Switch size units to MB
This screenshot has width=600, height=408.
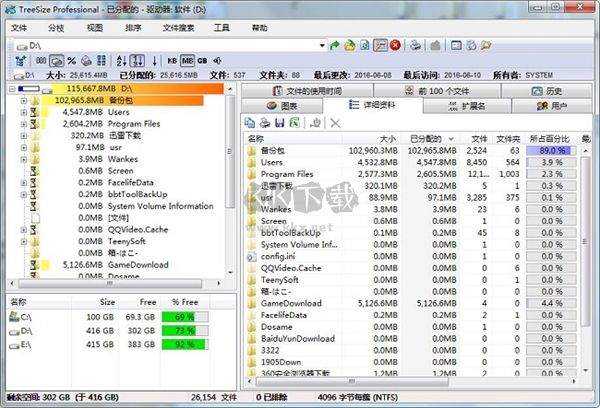tap(188, 60)
